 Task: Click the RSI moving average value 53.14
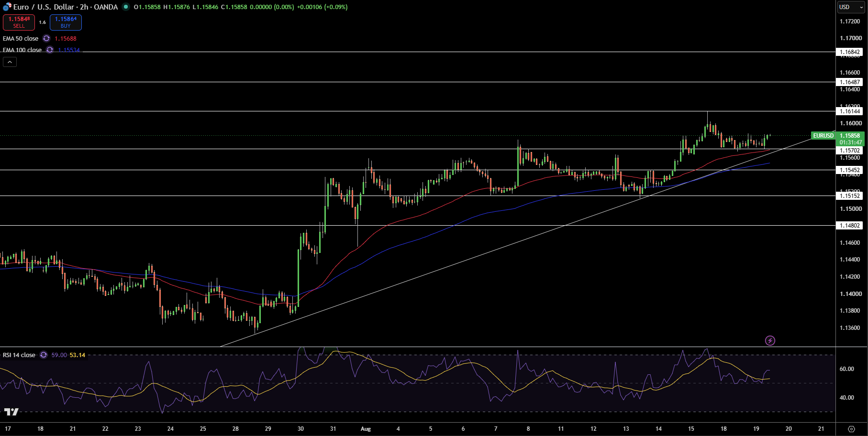pyautogui.click(x=78, y=355)
